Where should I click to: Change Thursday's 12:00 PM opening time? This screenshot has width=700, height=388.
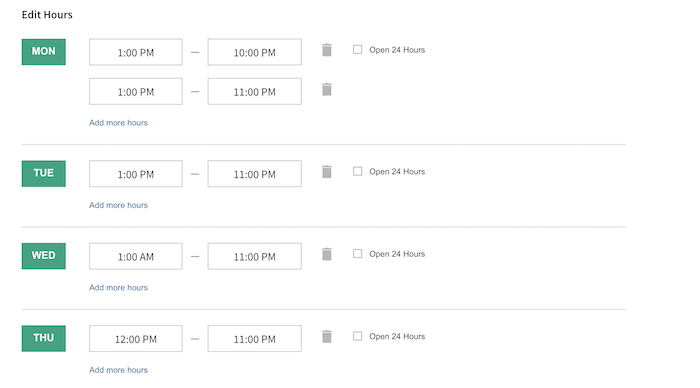pos(136,338)
